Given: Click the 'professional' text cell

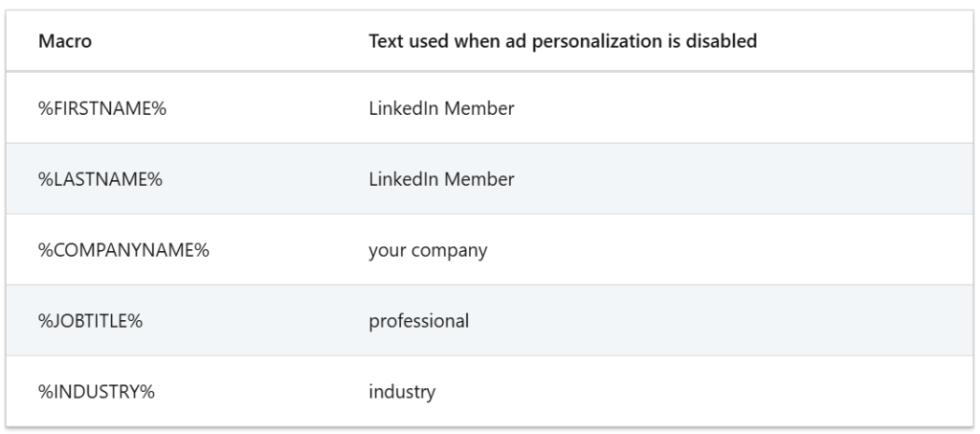Looking at the screenshot, I should [x=418, y=321].
